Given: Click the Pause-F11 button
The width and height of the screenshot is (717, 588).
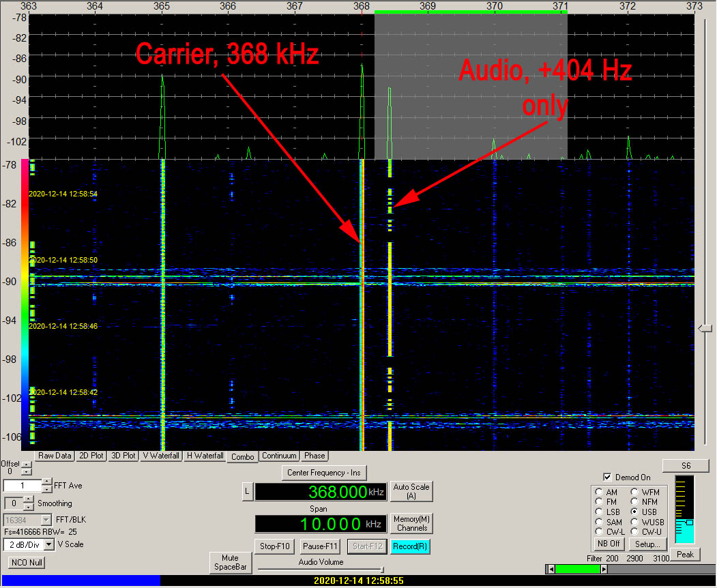Looking at the screenshot, I should (x=320, y=546).
